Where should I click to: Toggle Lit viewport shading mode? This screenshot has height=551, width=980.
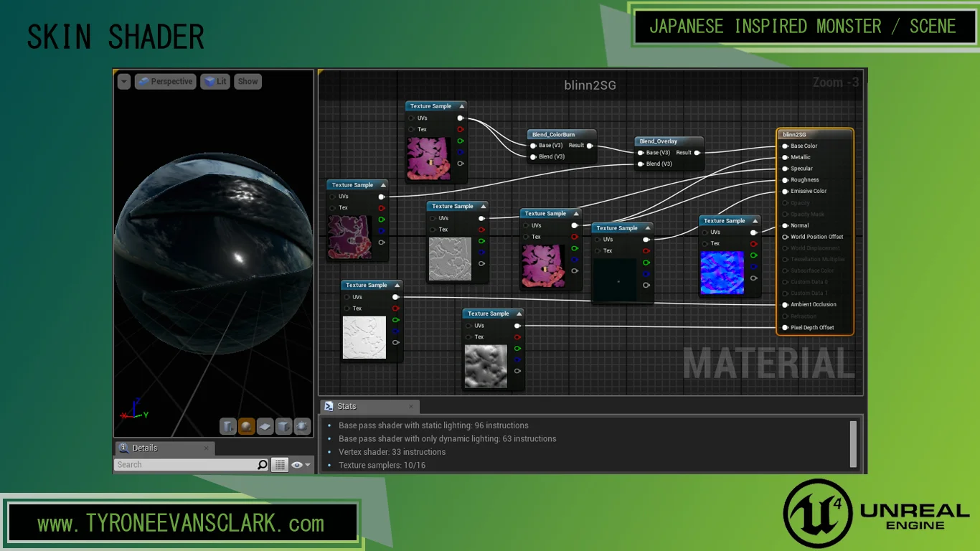(215, 81)
